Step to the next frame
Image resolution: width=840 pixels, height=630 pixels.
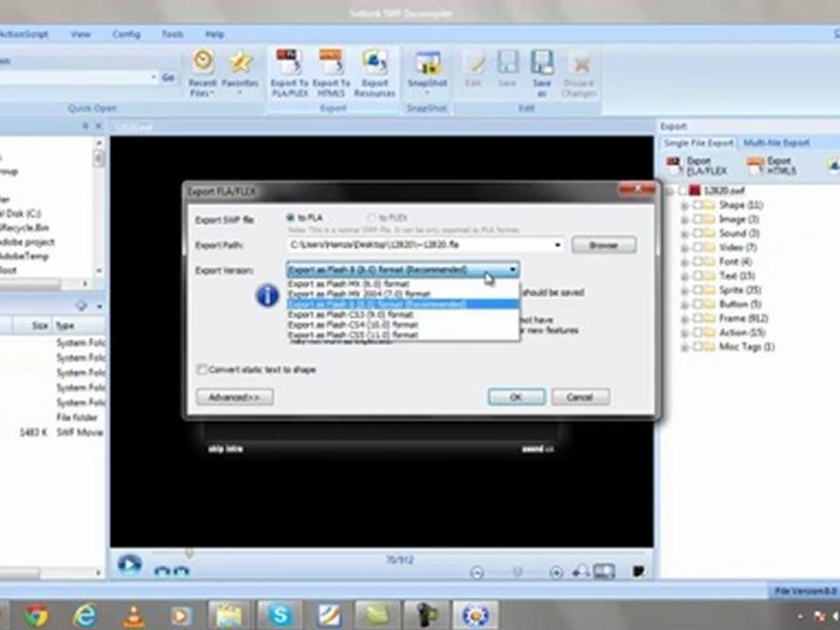181,571
